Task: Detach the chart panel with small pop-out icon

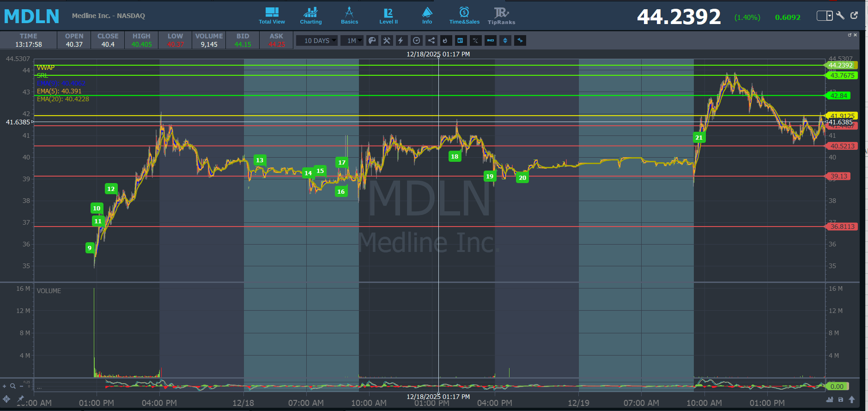Action: pos(850,35)
